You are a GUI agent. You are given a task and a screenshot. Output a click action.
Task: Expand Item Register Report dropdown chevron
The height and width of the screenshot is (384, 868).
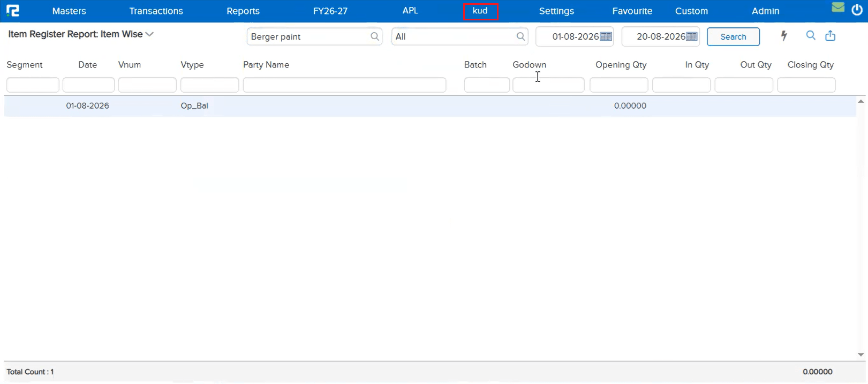pos(149,34)
